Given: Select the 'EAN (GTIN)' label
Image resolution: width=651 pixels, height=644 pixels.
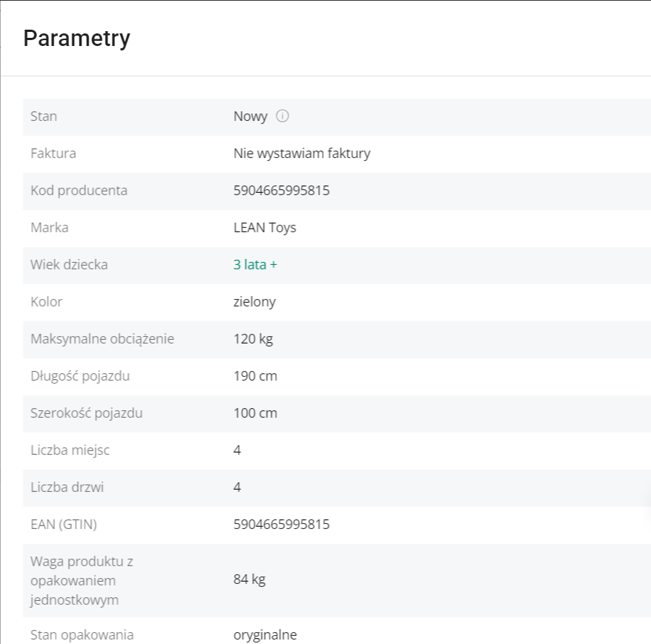Looking at the screenshot, I should point(64,525).
